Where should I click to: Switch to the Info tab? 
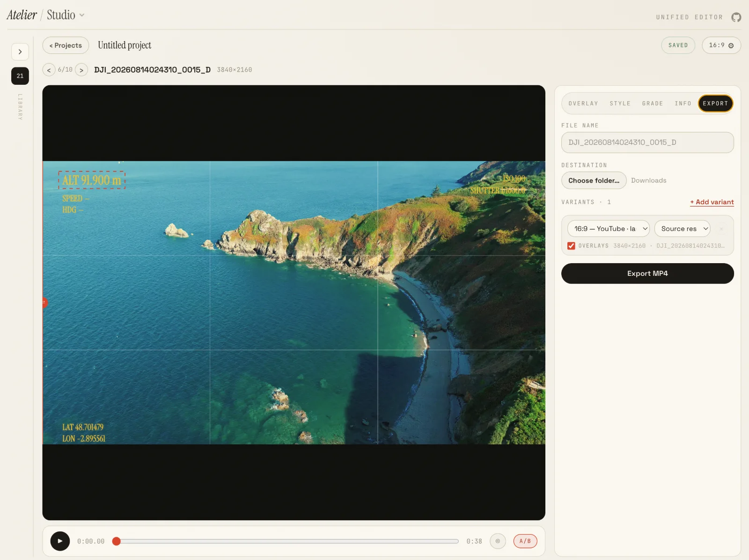click(x=683, y=103)
